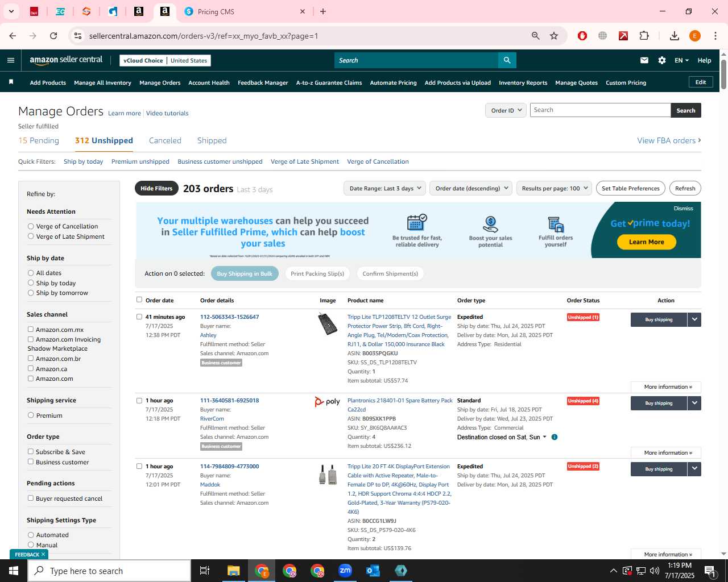Click the red adblock extension icon

click(582, 36)
